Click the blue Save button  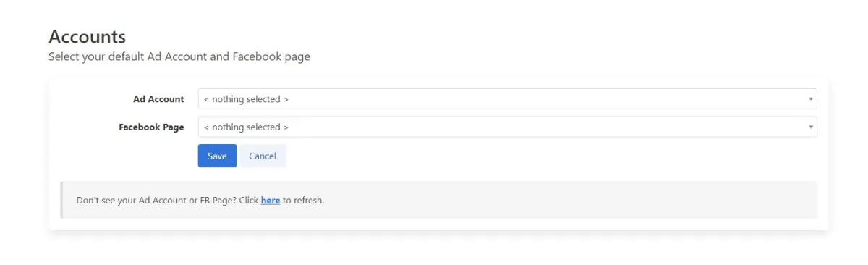click(217, 156)
